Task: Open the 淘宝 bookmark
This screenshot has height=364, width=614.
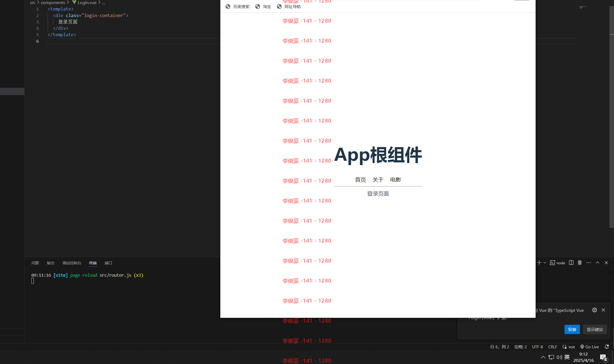Action: (263, 6)
